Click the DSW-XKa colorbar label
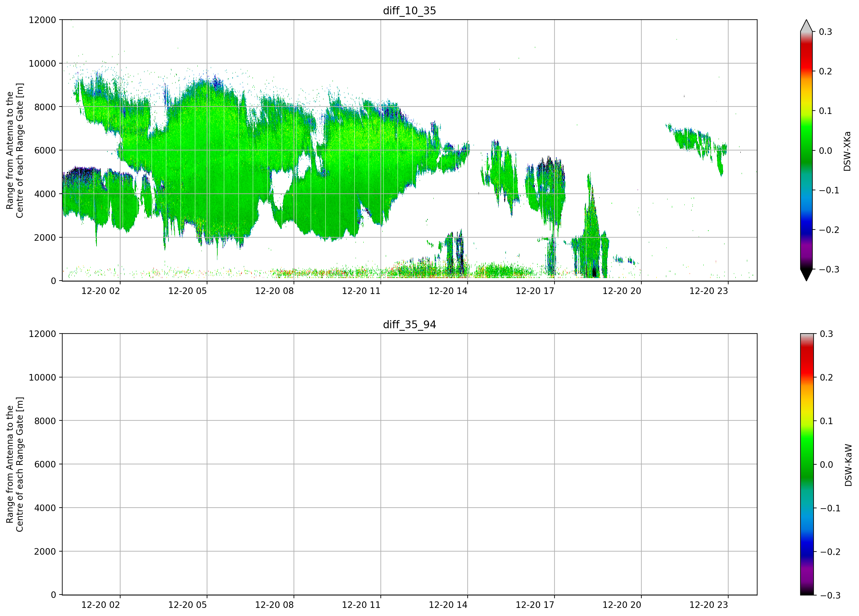The height and width of the screenshot is (616, 859). [847, 151]
